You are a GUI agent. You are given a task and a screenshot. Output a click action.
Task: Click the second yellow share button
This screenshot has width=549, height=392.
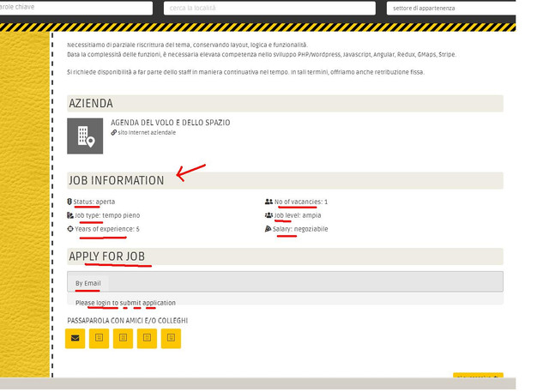(100, 339)
